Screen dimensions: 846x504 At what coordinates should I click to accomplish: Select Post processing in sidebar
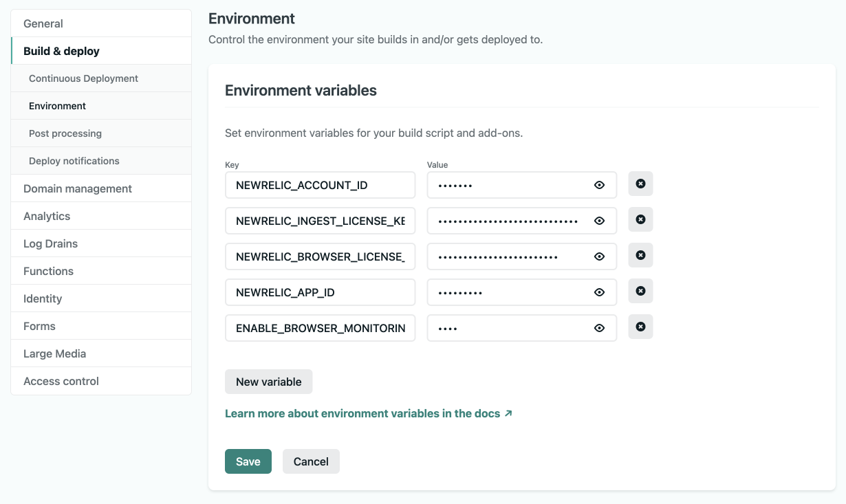65,133
